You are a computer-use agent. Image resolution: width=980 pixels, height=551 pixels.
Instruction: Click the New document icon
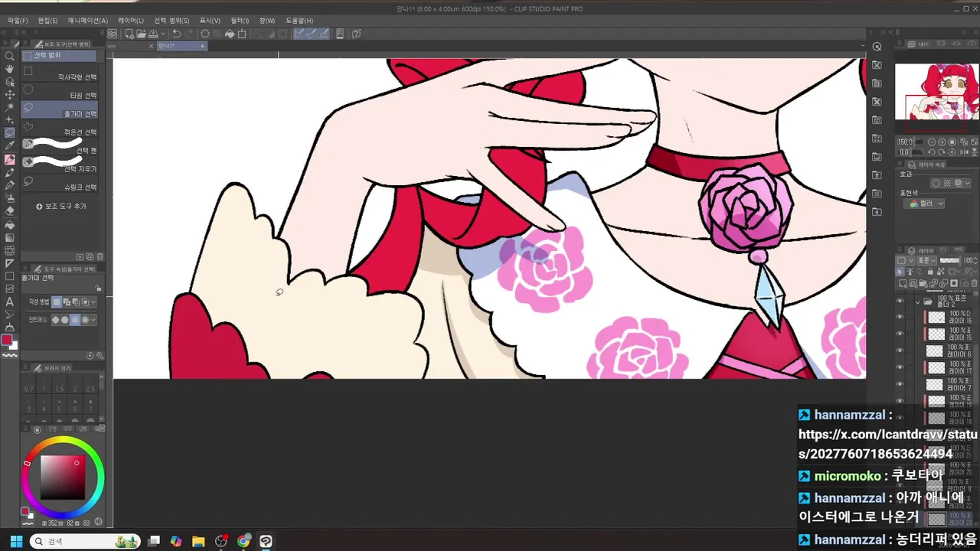(x=129, y=34)
